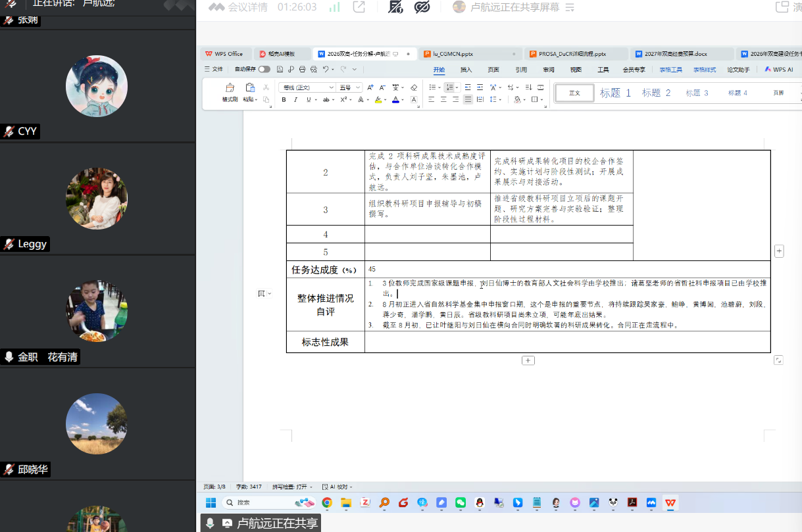802x532 pixels.
Task: Switch to the 插入 ribbon tab
Action: click(x=466, y=69)
